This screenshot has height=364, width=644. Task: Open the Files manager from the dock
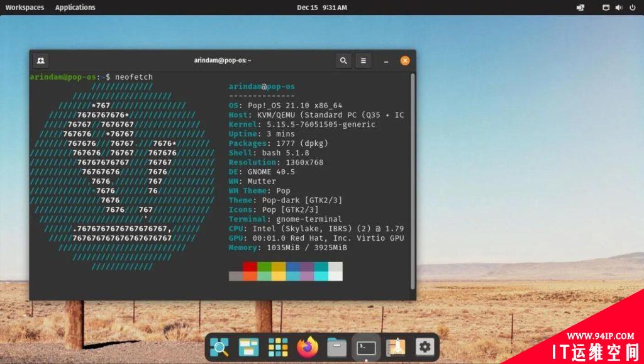(x=337, y=348)
